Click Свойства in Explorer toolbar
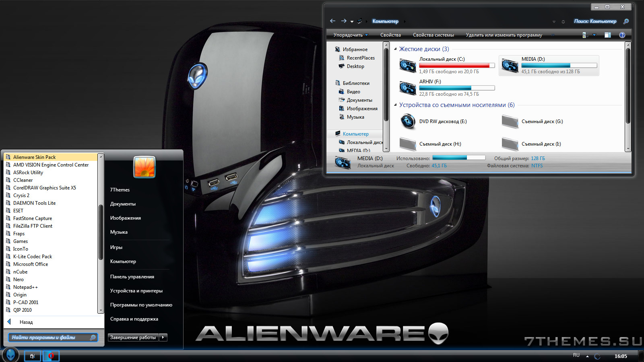The height and width of the screenshot is (362, 644). (x=390, y=35)
